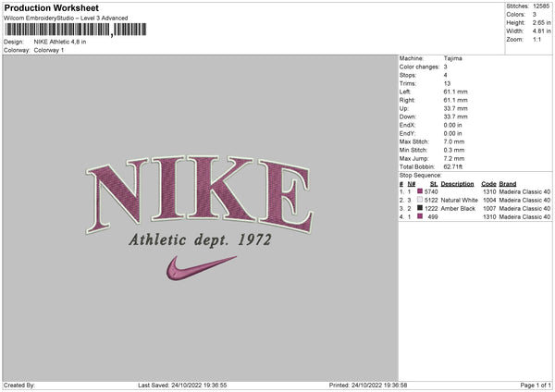This screenshot has height=392, width=555.
Task: Click the 'Color changes:' label
Action: [419, 67]
